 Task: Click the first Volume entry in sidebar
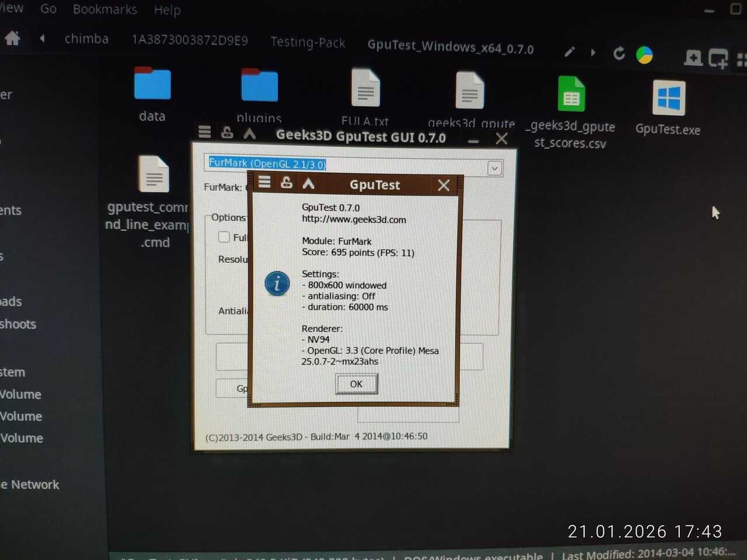pyautogui.click(x=21, y=394)
